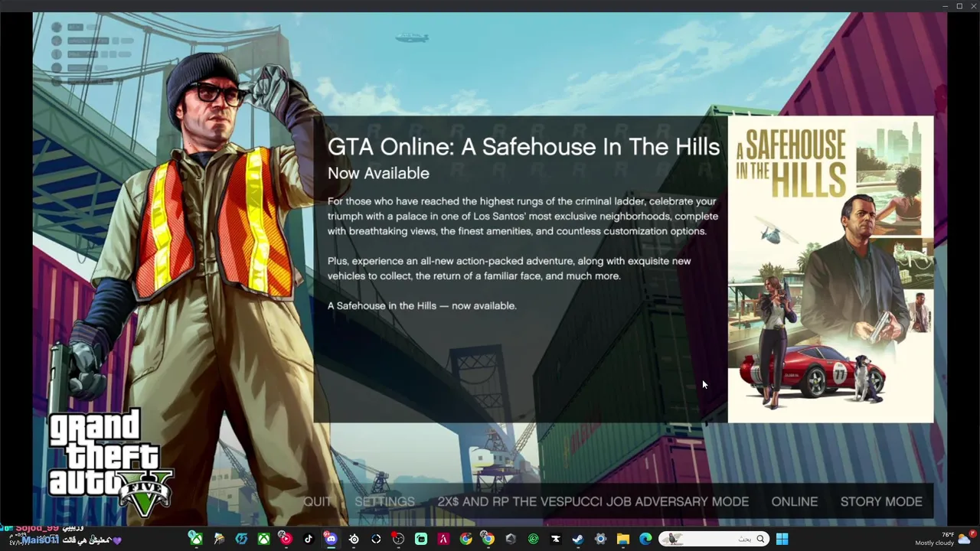This screenshot has width=980, height=551.
Task: Open the anvil icon app in taskbar
Action: point(555,539)
